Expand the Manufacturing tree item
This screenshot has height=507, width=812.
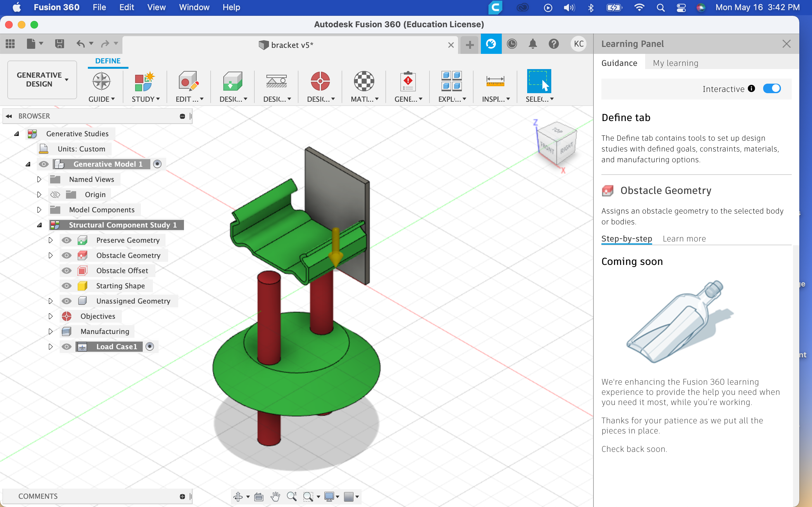(50, 331)
